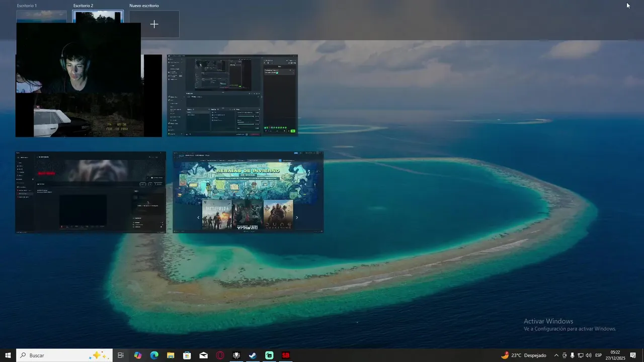The width and height of the screenshot is (644, 362).
Task: Click previous arrow in Steam carousel preview
Action: (198, 218)
